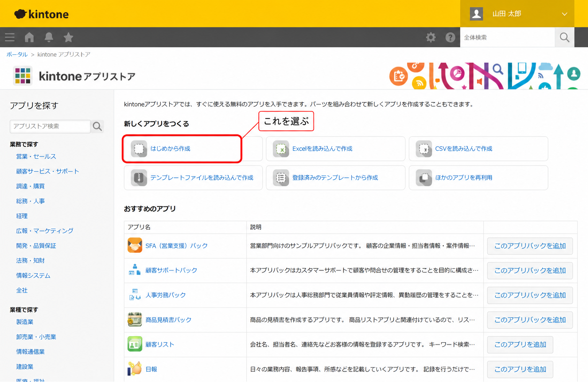Add the 商品見積書パック app pack
588x382 pixels.
pyautogui.click(x=530, y=320)
